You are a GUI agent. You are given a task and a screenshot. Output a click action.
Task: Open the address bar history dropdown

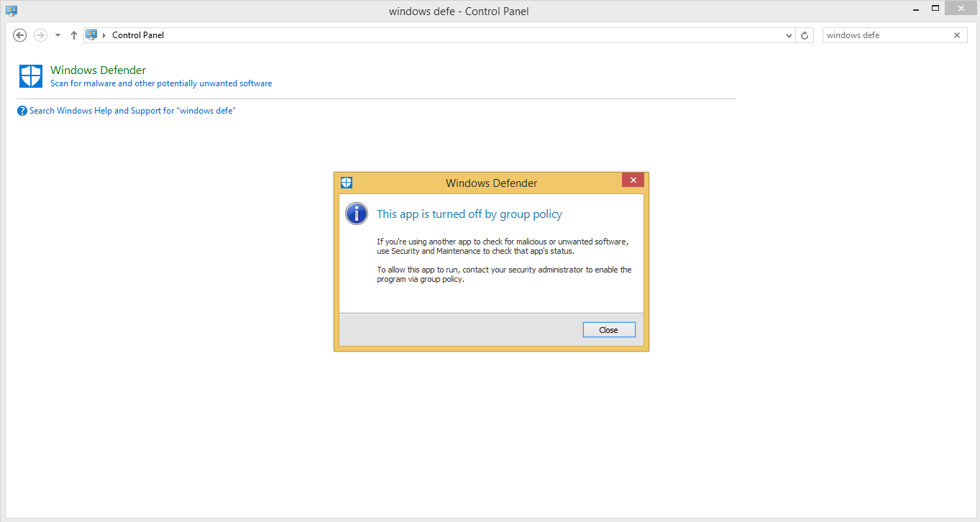pos(788,35)
